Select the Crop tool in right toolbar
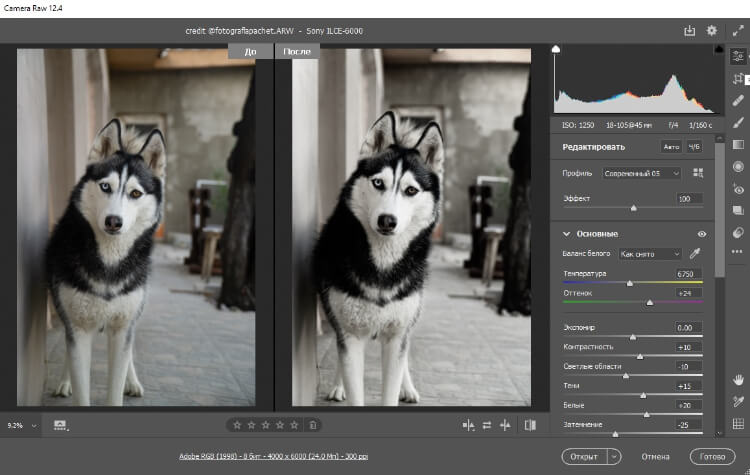This screenshot has width=750, height=475. [x=739, y=78]
